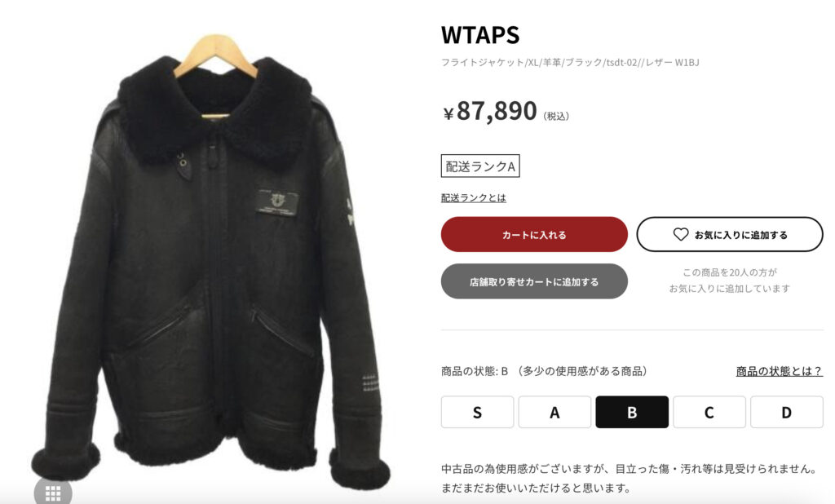Select condition rank D

tap(787, 412)
